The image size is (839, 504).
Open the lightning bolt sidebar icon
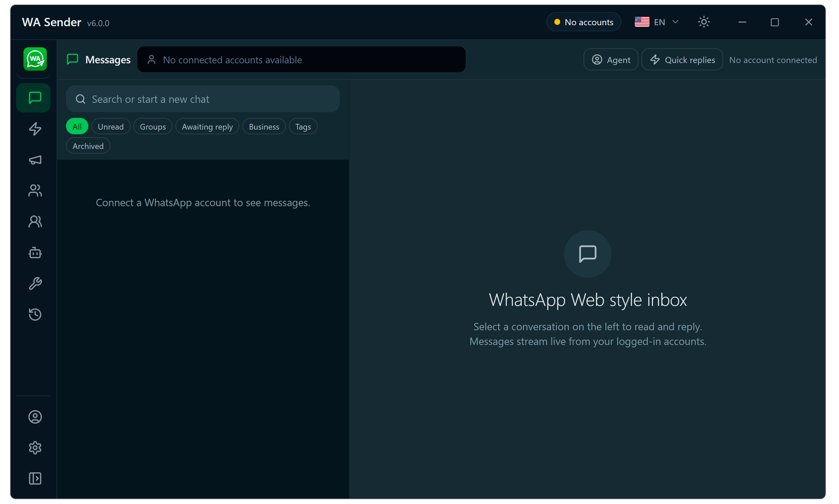click(35, 129)
